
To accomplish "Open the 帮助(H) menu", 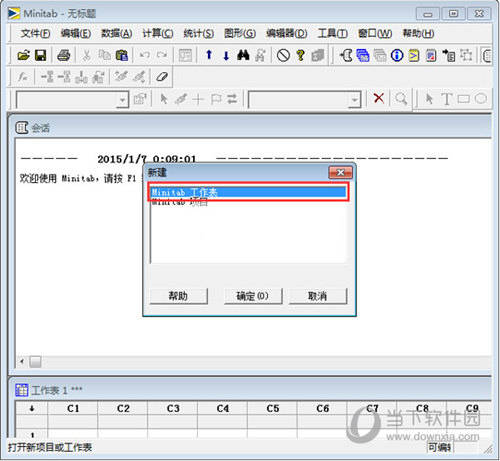I will (x=418, y=33).
